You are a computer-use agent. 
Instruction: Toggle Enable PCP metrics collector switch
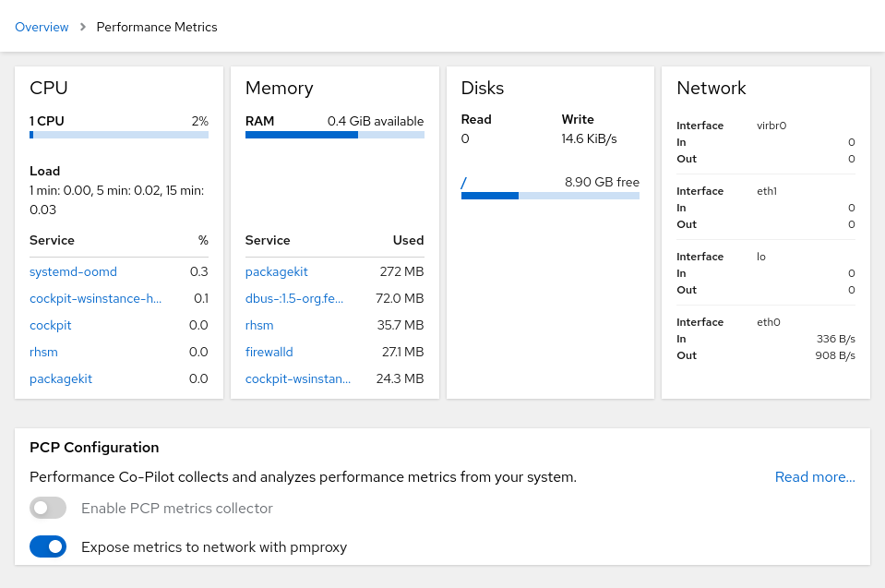coord(48,509)
